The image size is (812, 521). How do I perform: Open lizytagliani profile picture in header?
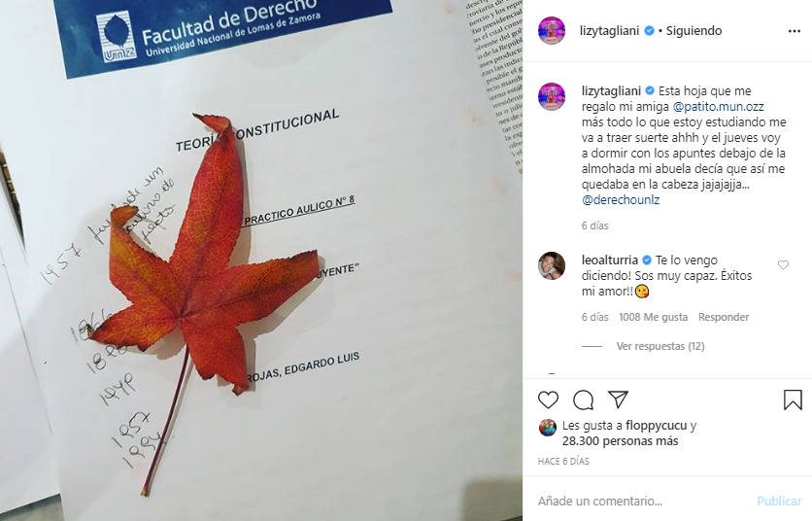pos(552,30)
